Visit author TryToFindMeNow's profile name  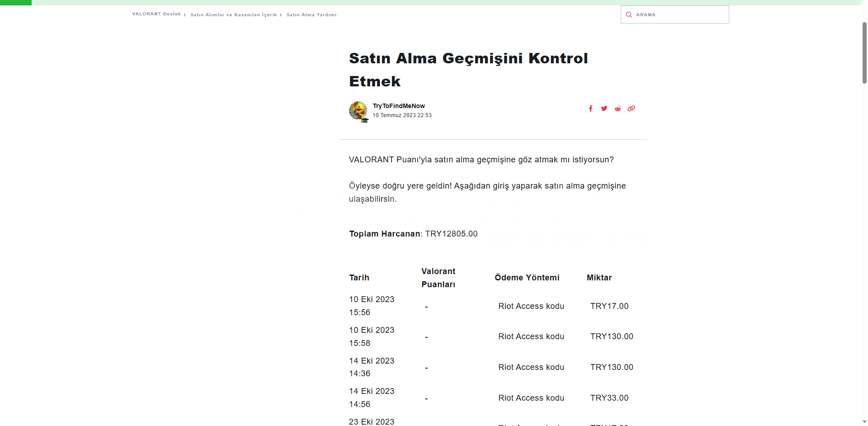coord(399,106)
